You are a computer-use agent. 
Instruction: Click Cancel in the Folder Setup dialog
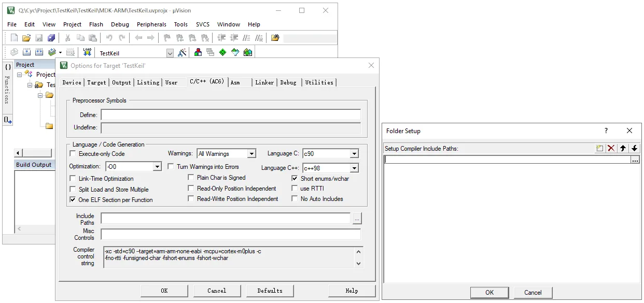(533, 293)
